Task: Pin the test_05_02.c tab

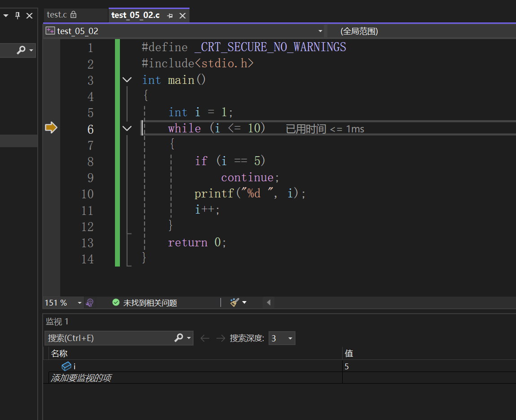Action: coord(170,15)
